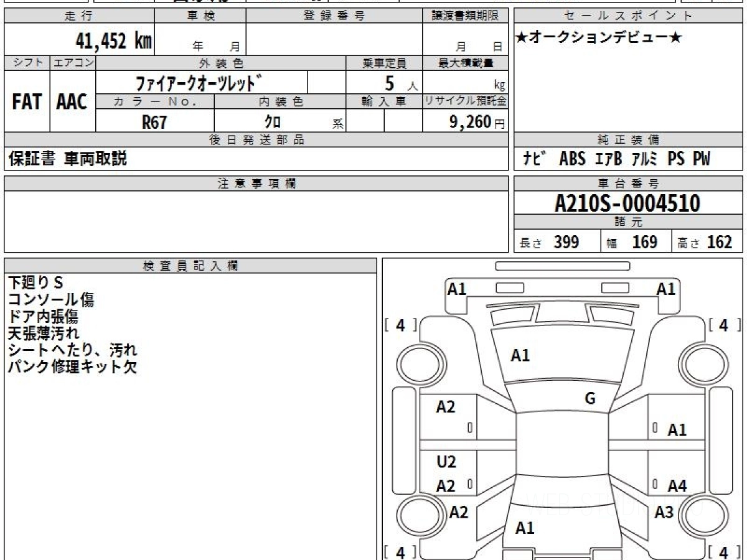Click the A1 mark on the rear hatch
The width and height of the screenshot is (747, 560).
tap(525, 528)
